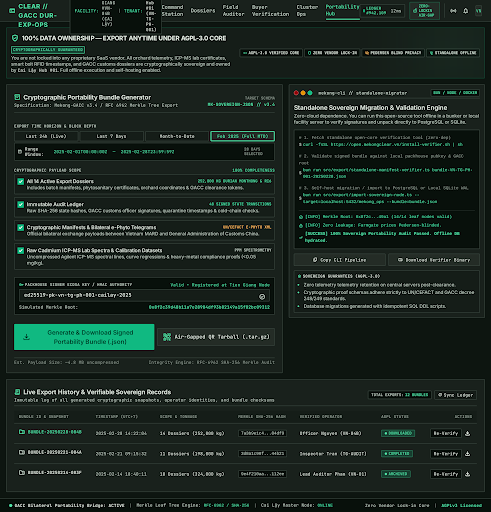This screenshot has width=491, height=512.
Task: Click the green dot in mekong-cli terminal header
Action: pyautogui.click(x=310, y=93)
